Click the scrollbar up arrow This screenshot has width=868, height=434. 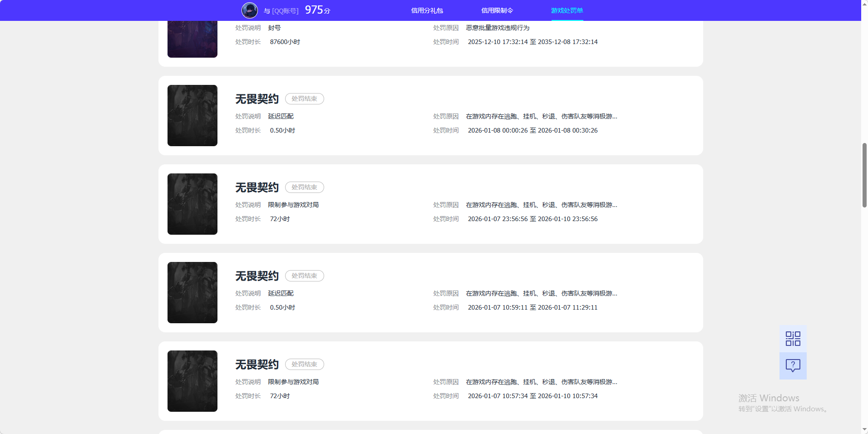(863, 4)
